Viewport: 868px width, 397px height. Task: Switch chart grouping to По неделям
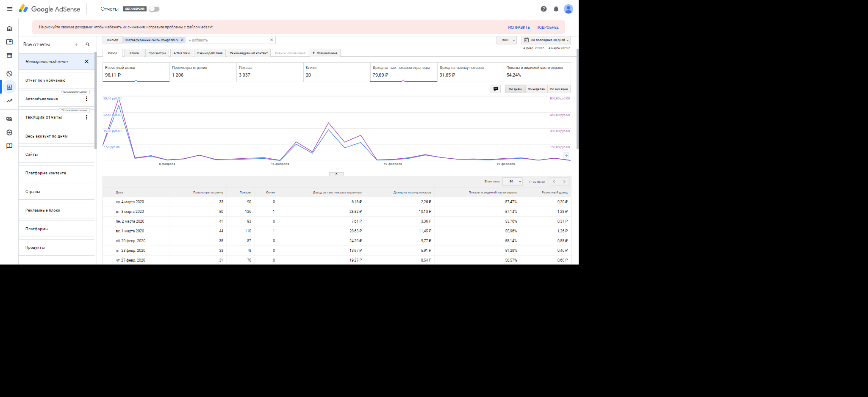536,89
